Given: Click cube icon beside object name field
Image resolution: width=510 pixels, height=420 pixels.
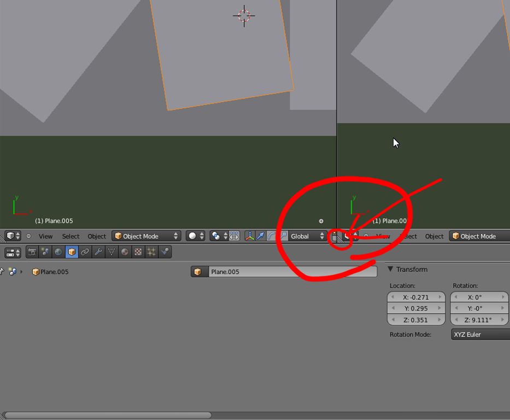Looking at the screenshot, I should tap(200, 272).
